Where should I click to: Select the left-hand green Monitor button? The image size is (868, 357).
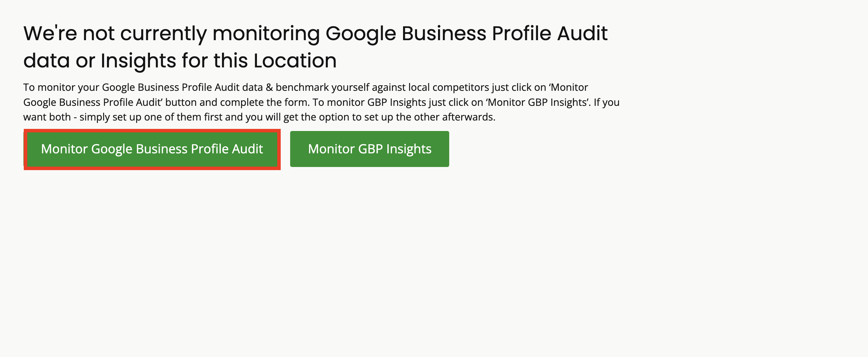pos(152,149)
